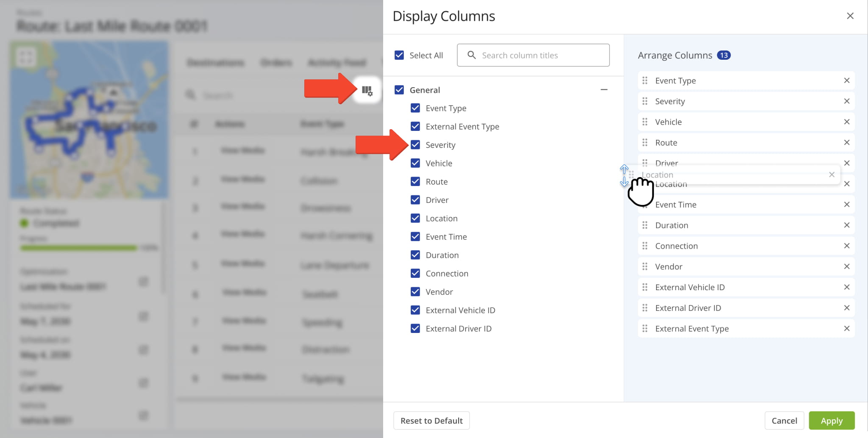Uncheck the Event Type column
This screenshot has height=438, width=868.
tap(415, 108)
